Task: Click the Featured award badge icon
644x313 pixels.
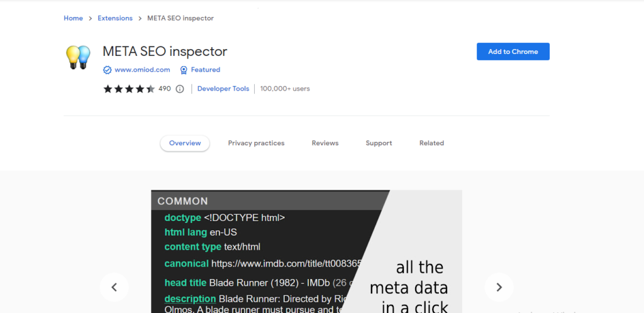Action: click(184, 70)
